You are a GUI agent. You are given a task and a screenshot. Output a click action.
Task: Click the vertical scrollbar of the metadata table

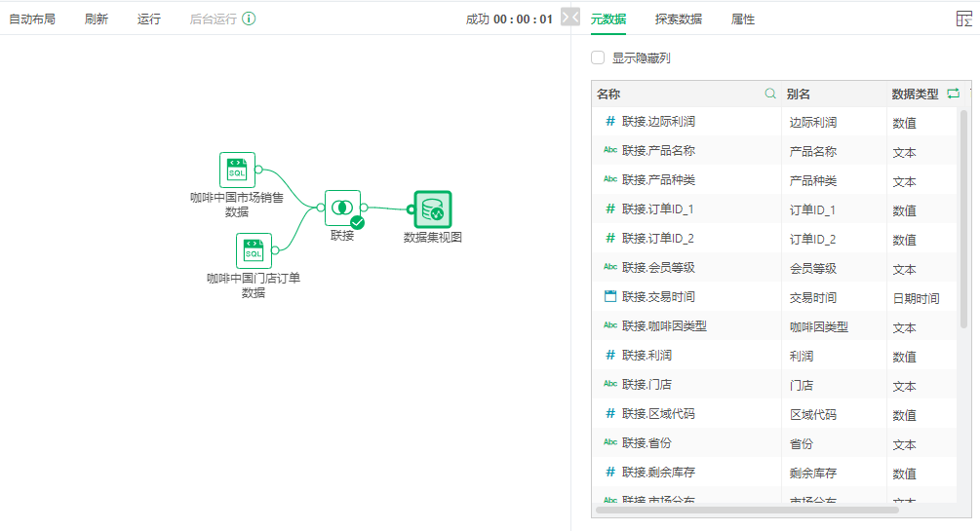(963, 218)
